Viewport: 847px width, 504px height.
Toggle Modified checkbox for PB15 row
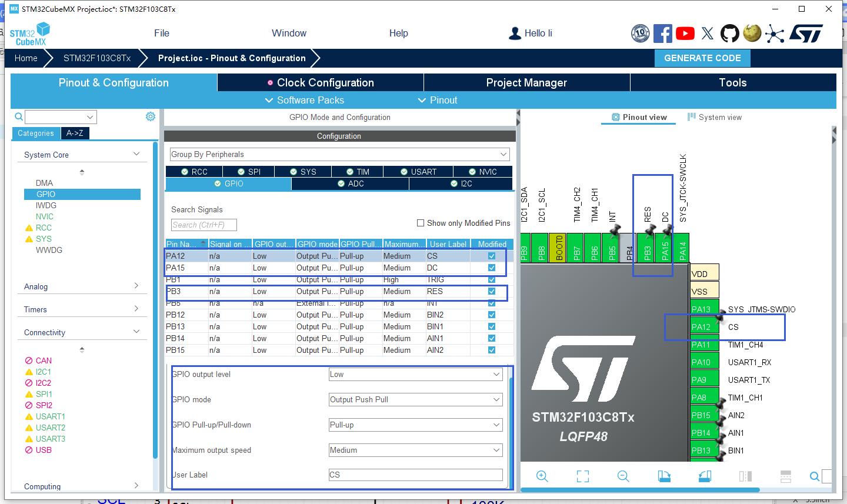click(492, 350)
